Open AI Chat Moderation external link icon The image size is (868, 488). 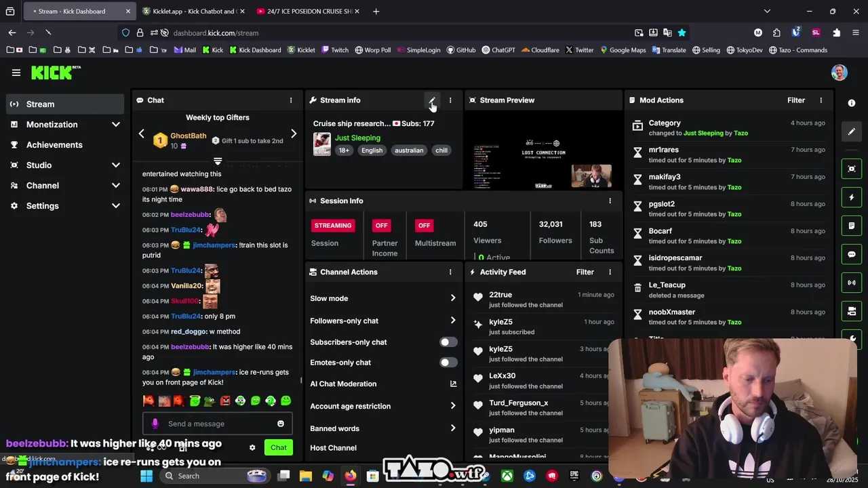[x=453, y=384]
